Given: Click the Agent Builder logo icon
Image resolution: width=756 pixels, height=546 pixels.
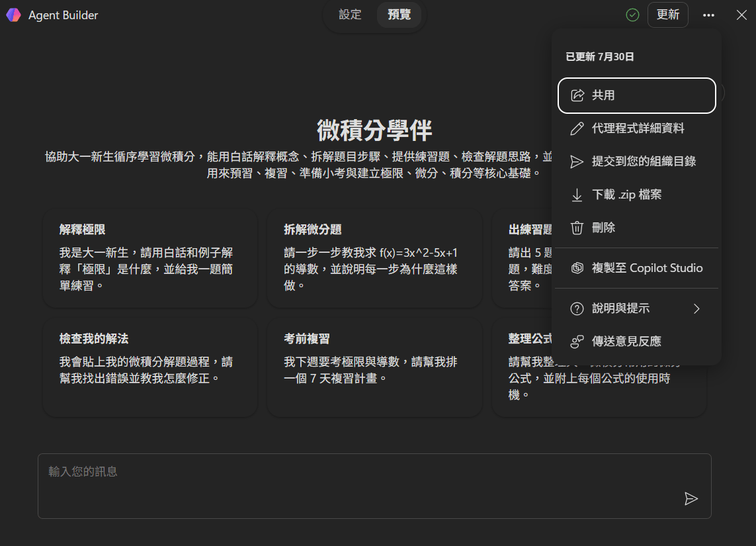Looking at the screenshot, I should (x=13, y=15).
